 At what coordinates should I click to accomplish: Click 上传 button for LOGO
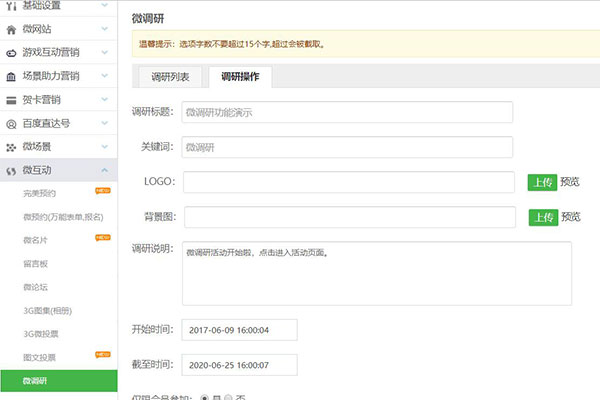(x=542, y=183)
